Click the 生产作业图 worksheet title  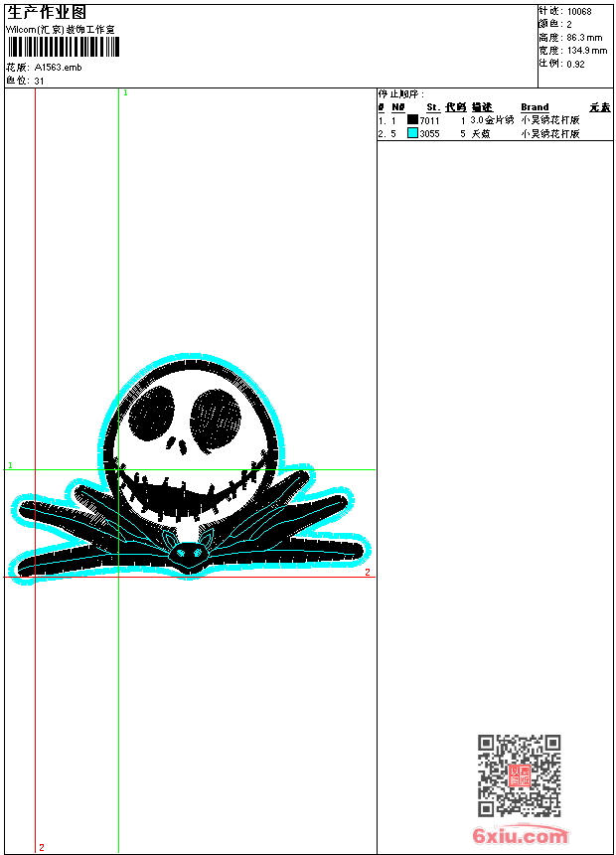click(47, 13)
